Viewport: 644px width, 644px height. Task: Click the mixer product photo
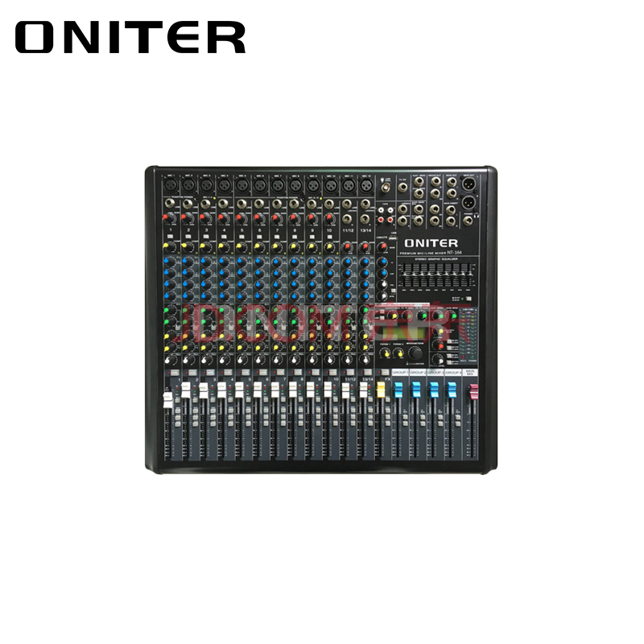click(x=321, y=320)
